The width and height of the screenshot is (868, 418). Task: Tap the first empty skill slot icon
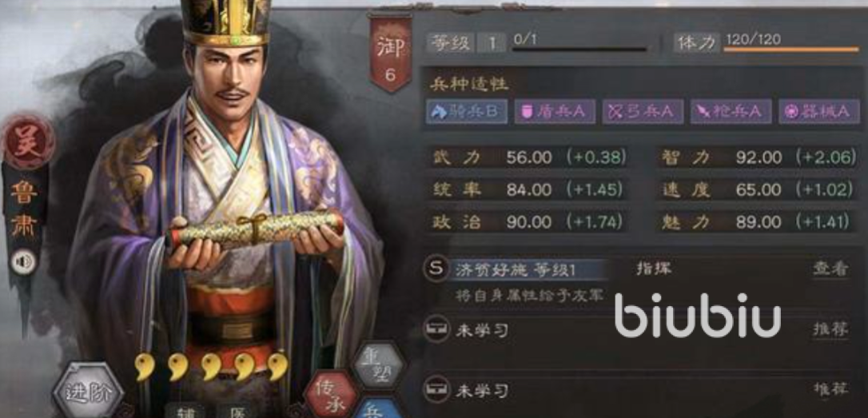(436, 329)
